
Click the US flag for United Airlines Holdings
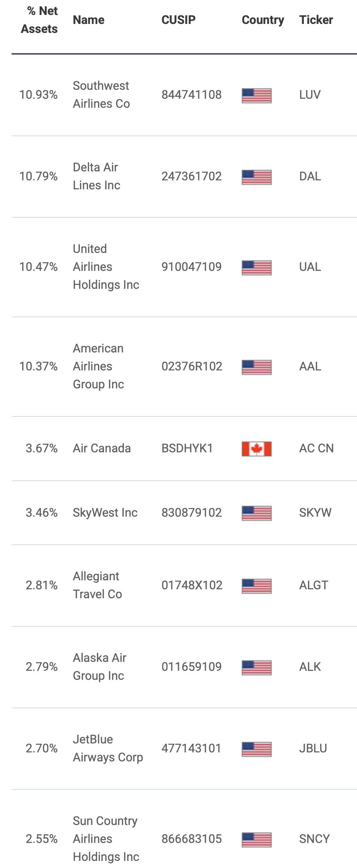coord(256,268)
